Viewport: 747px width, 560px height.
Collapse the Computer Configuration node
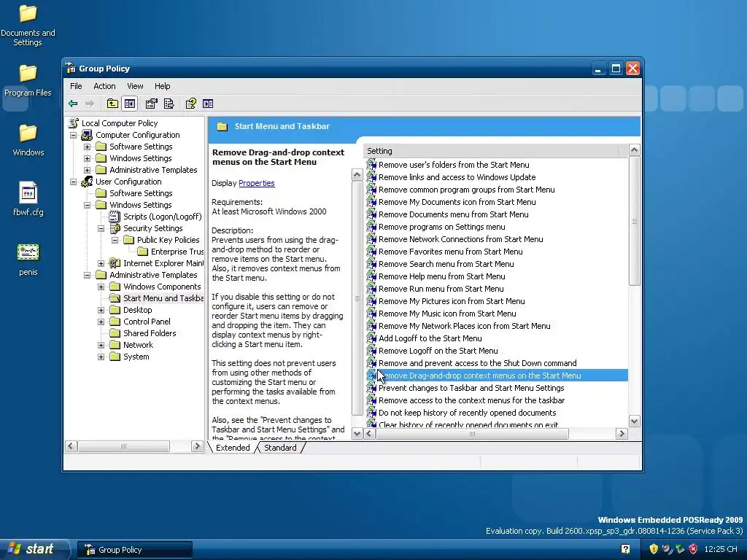[x=74, y=135]
